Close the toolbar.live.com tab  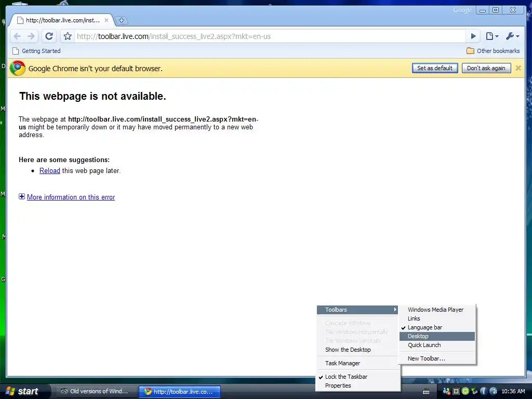[106, 20]
